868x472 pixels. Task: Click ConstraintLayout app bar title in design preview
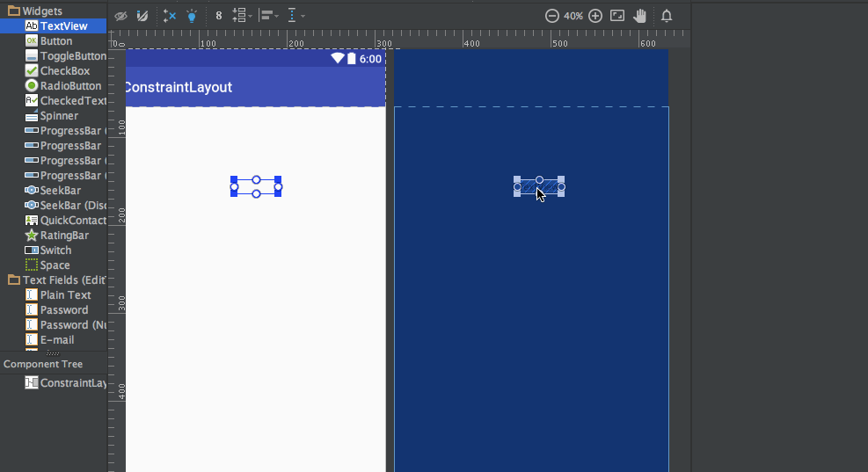[x=179, y=87]
